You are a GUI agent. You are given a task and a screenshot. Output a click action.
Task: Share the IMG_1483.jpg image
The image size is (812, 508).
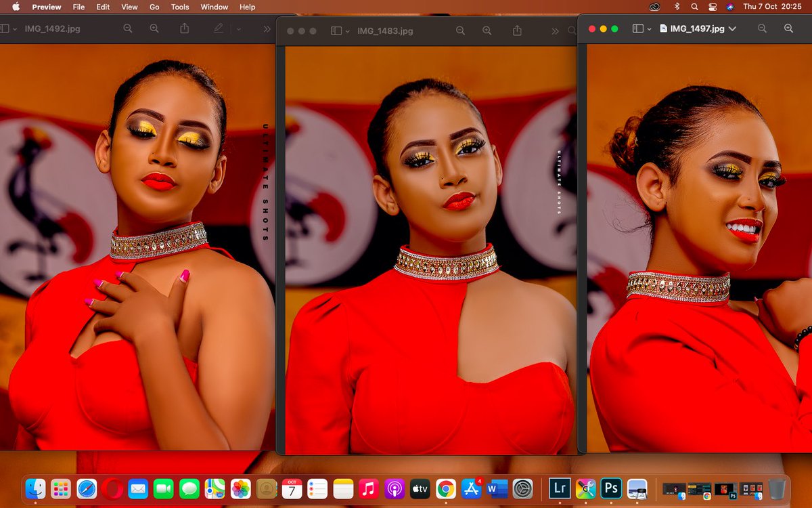(x=518, y=30)
